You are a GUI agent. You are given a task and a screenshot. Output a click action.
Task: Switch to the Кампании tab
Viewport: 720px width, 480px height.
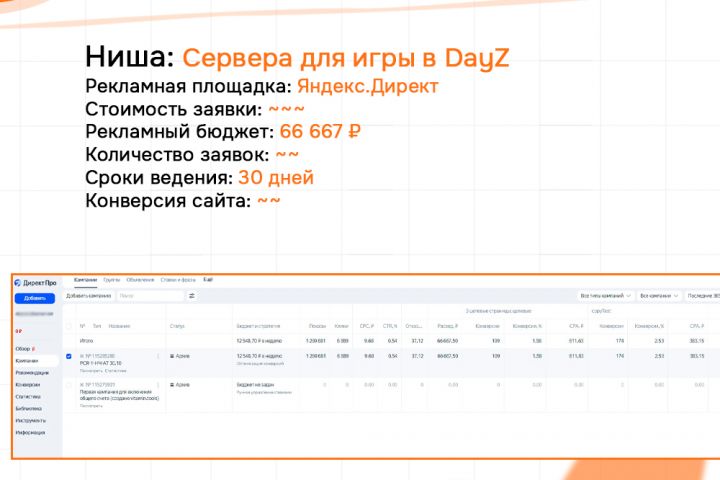pyautogui.click(x=85, y=280)
